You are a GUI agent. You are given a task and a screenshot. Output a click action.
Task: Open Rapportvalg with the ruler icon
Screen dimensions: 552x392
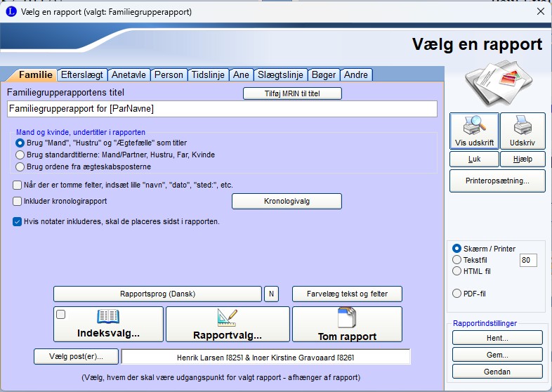coord(228,324)
